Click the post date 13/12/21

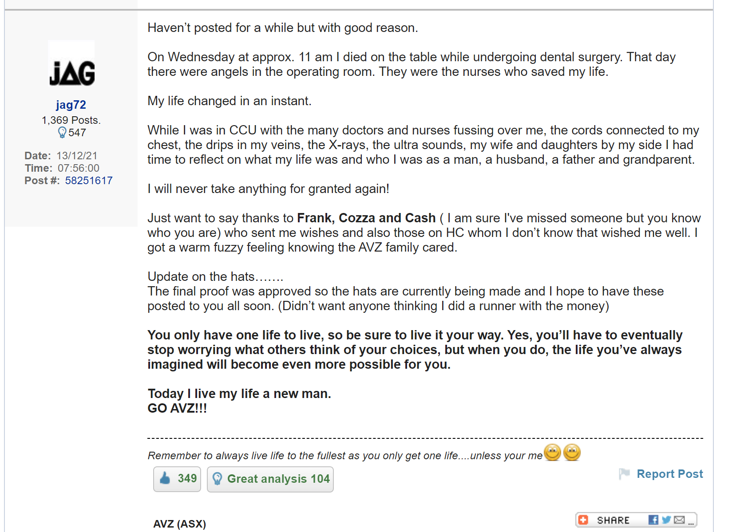pos(77,156)
